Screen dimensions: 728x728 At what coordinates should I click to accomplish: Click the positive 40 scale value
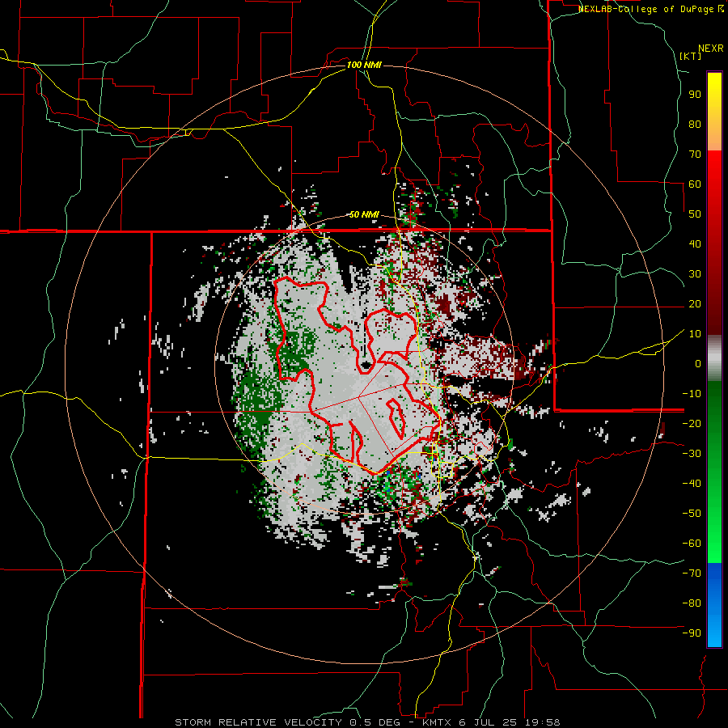coord(695,244)
